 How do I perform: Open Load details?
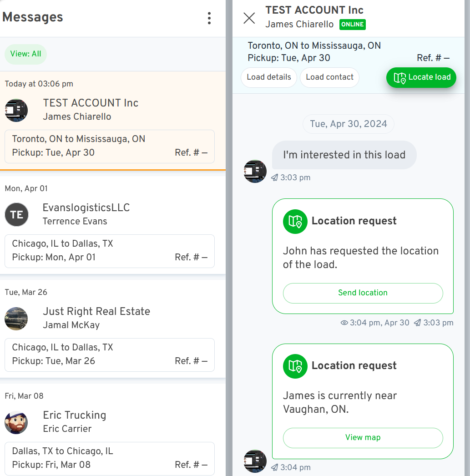pyautogui.click(x=269, y=77)
